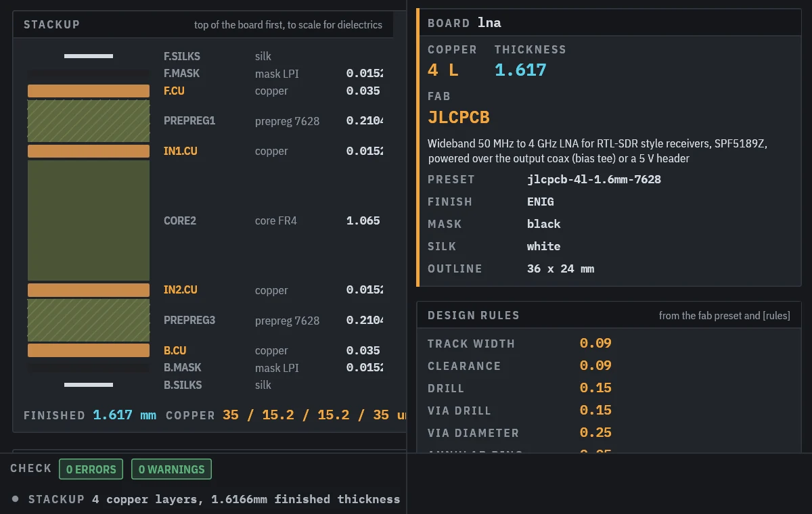Click the hatched PREPREG3 block in the diagram

click(89, 321)
